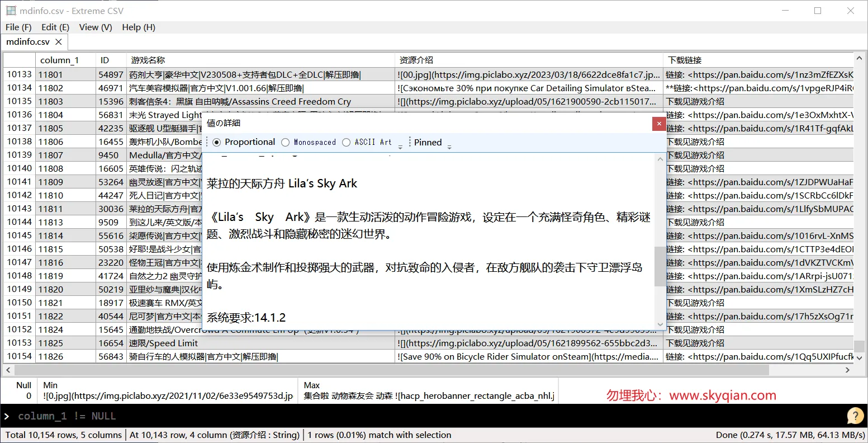The height and width of the screenshot is (443, 868).
Task: Click the scroll-down arrow in detail popup
Action: pos(660,324)
